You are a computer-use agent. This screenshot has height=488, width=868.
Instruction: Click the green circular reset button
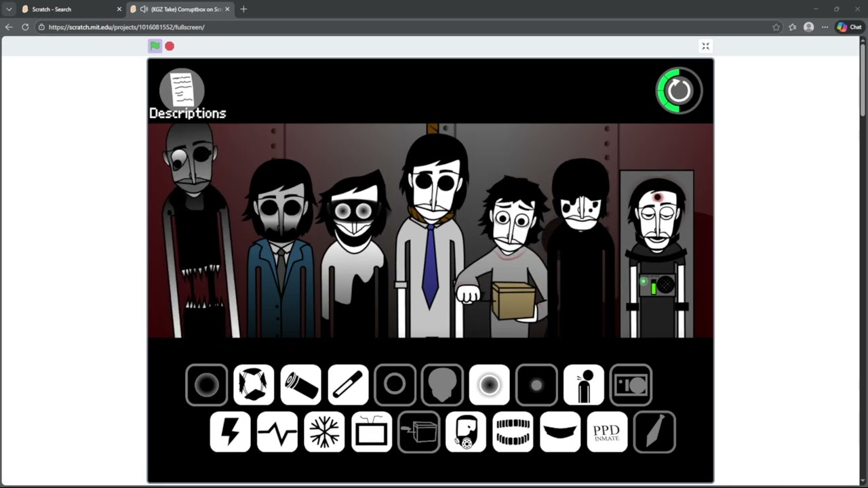click(x=679, y=90)
